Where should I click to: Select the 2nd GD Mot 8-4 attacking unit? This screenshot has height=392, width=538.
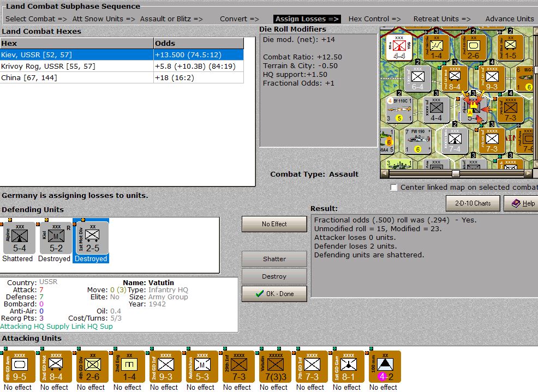pos(56,366)
